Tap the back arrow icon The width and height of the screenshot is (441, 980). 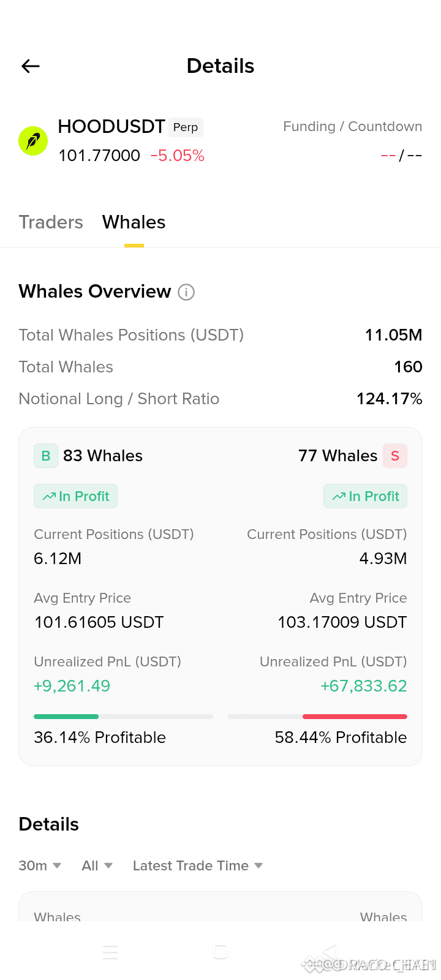point(31,66)
